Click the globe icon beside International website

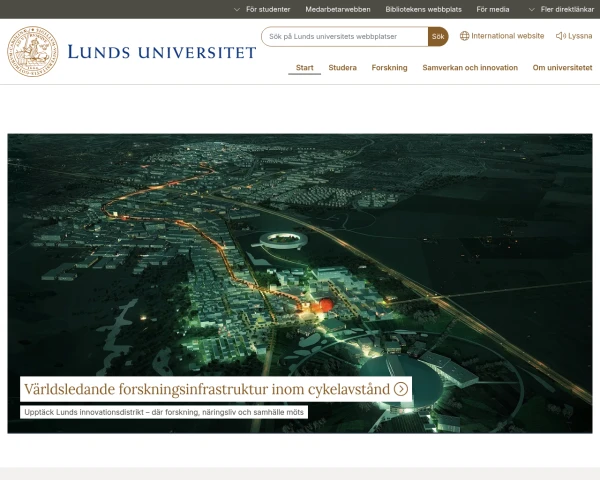pyautogui.click(x=464, y=36)
